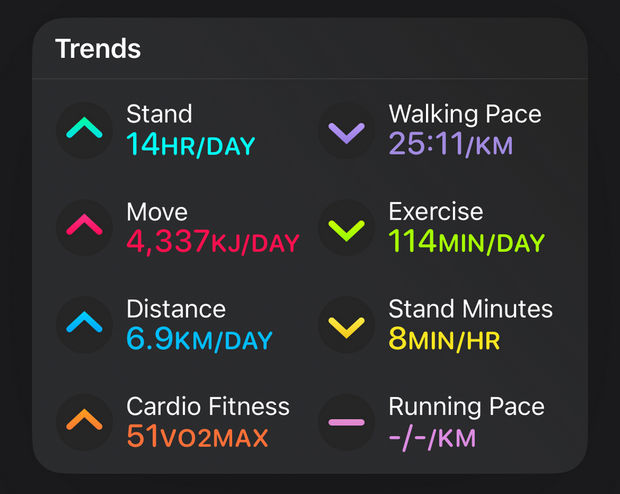Open the Cardio Fitness label
Viewport: 620px width, 494px height.
(208, 406)
